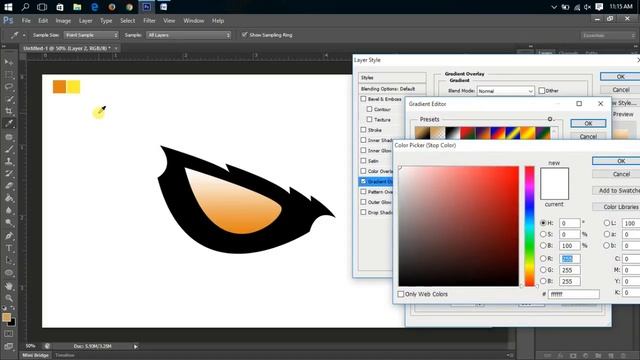Enable the Satin style checkbox

363,161
